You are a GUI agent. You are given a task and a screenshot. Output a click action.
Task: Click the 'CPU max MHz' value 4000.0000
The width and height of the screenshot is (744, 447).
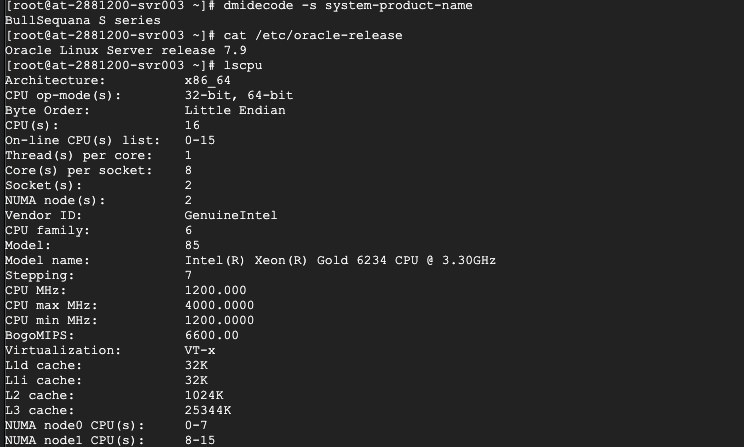pos(215,305)
